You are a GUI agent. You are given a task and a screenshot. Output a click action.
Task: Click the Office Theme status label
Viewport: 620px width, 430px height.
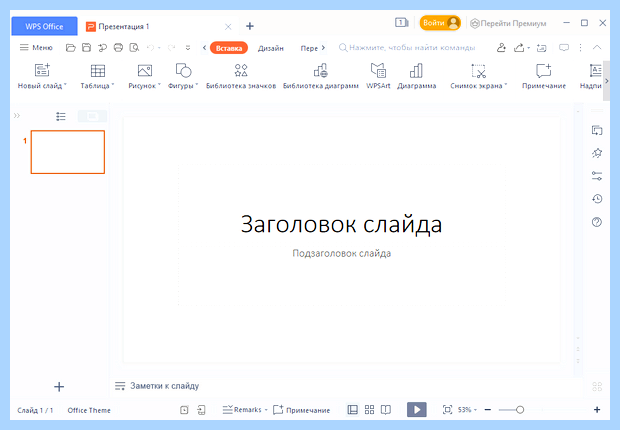click(89, 410)
